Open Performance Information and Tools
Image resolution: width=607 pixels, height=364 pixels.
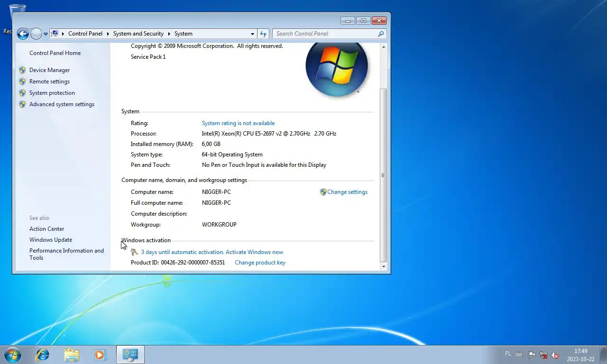[x=66, y=254]
